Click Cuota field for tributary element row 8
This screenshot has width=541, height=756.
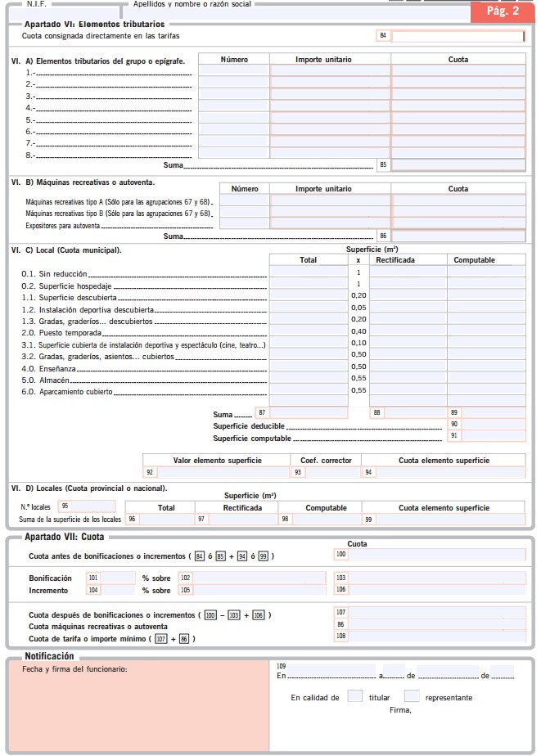(x=458, y=153)
